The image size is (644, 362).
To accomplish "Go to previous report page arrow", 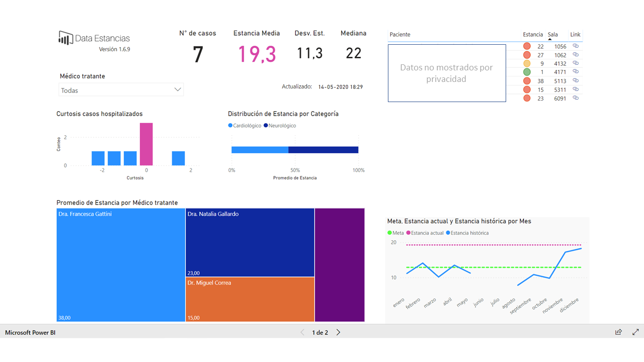I will 302,332.
